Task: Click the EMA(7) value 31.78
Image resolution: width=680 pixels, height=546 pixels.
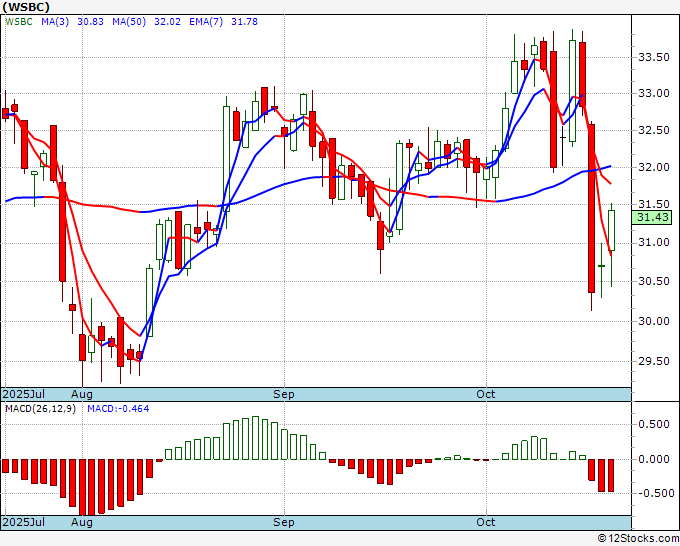Action: 244,22
